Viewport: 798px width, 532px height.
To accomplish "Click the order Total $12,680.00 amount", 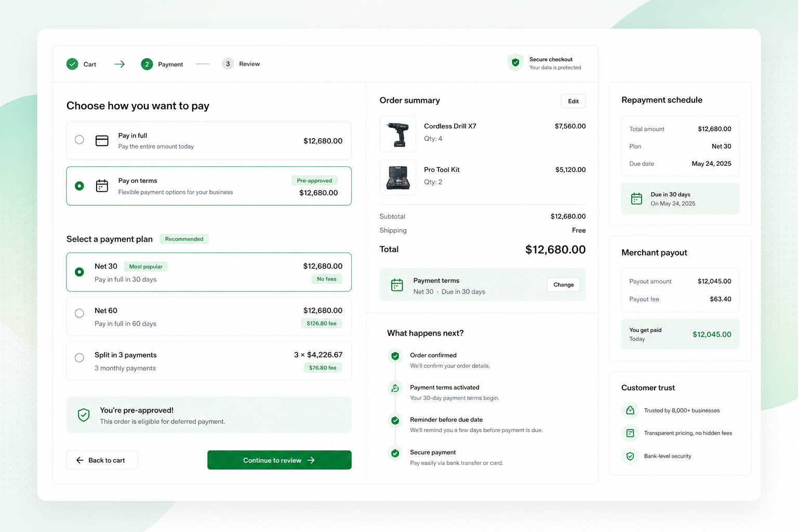I will coord(555,249).
